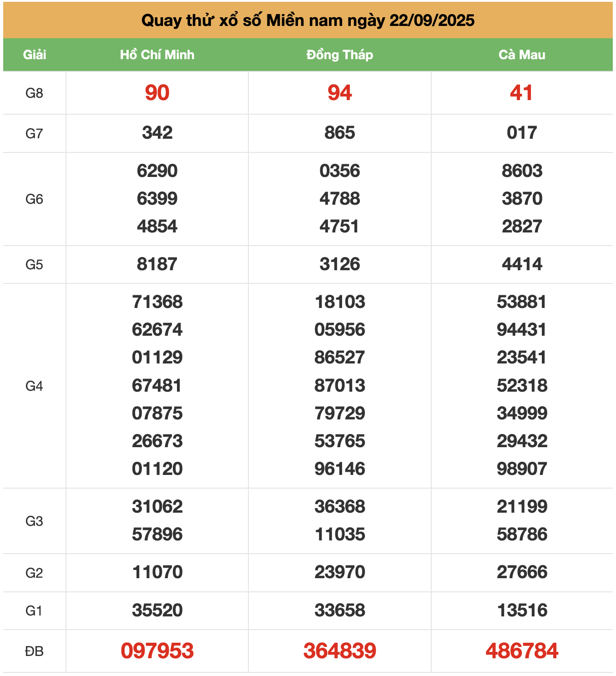This screenshot has width=616, height=676.
Task: Click the Giải header cell
Action: coord(35,55)
